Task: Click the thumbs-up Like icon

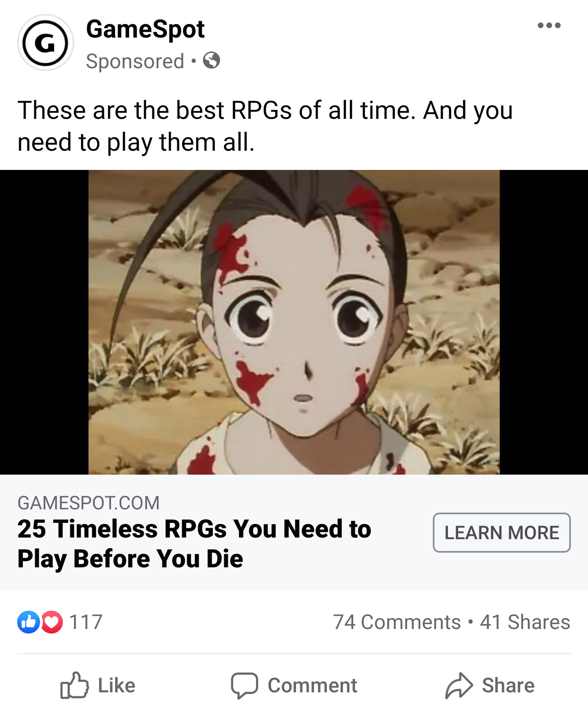Action: pos(74,685)
